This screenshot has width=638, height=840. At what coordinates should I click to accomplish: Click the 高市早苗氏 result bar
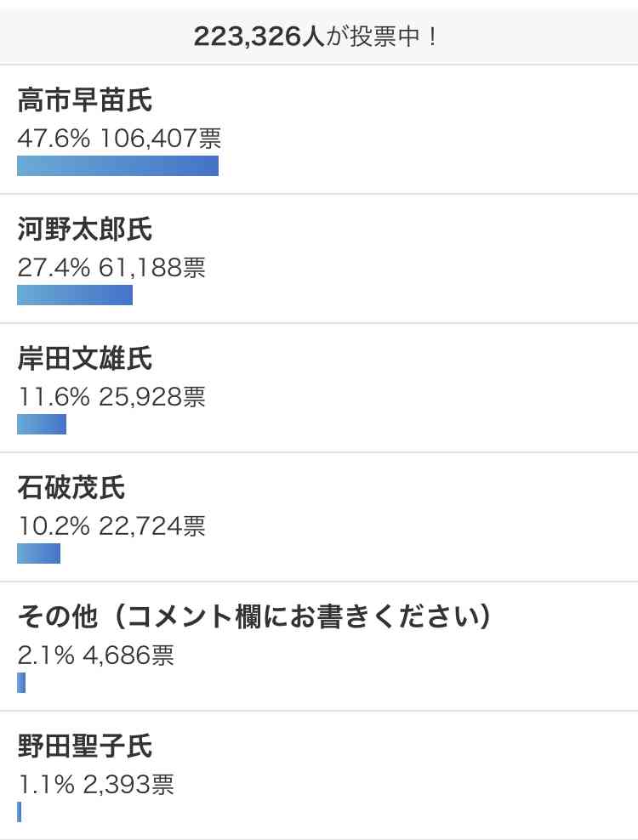(x=117, y=166)
